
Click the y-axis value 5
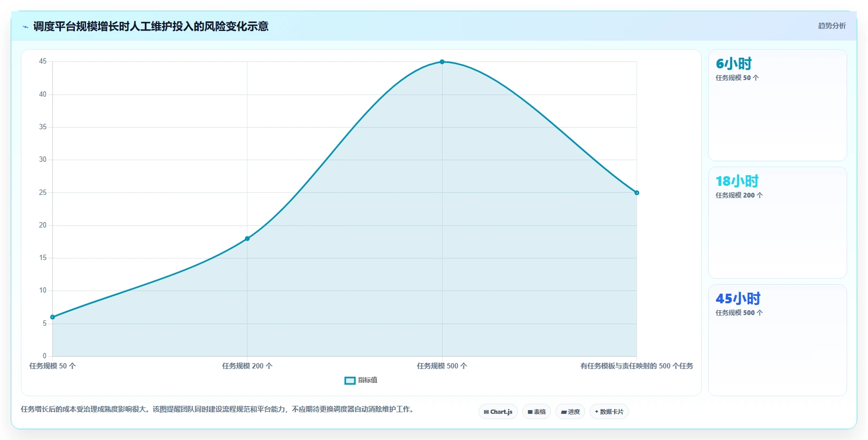pyautogui.click(x=45, y=324)
